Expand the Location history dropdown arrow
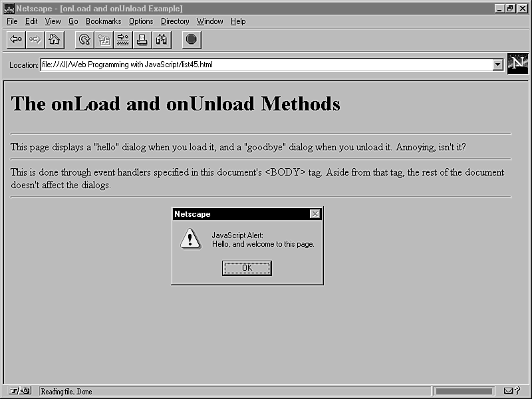532x399 pixels. (497, 65)
